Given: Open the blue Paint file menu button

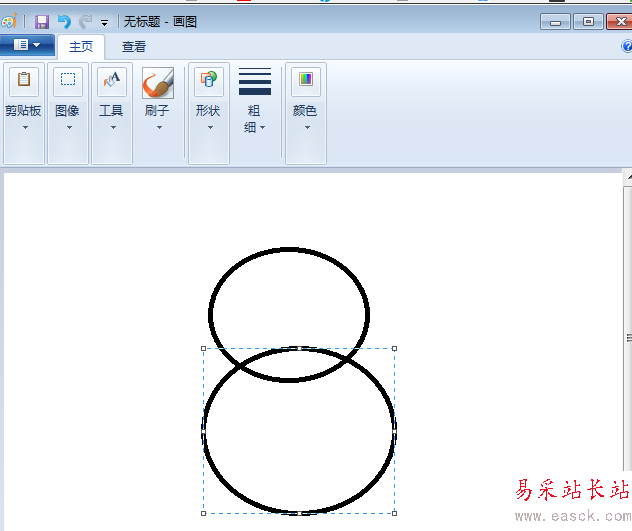Looking at the screenshot, I should [27, 45].
